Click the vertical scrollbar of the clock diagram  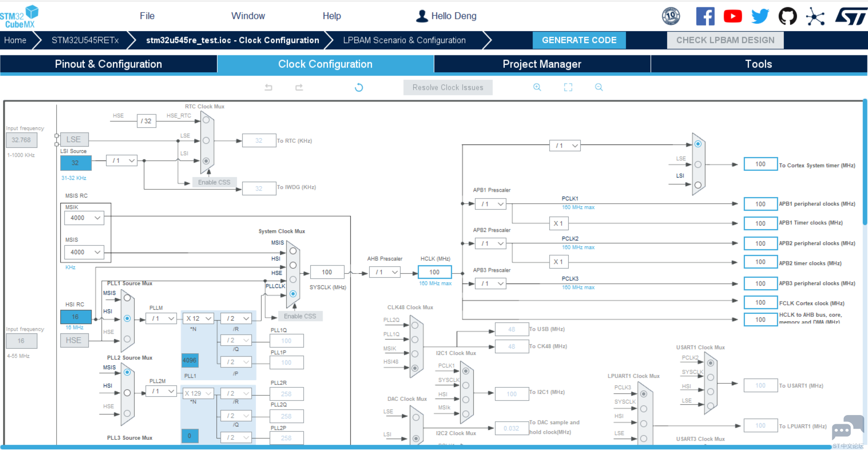(865, 162)
